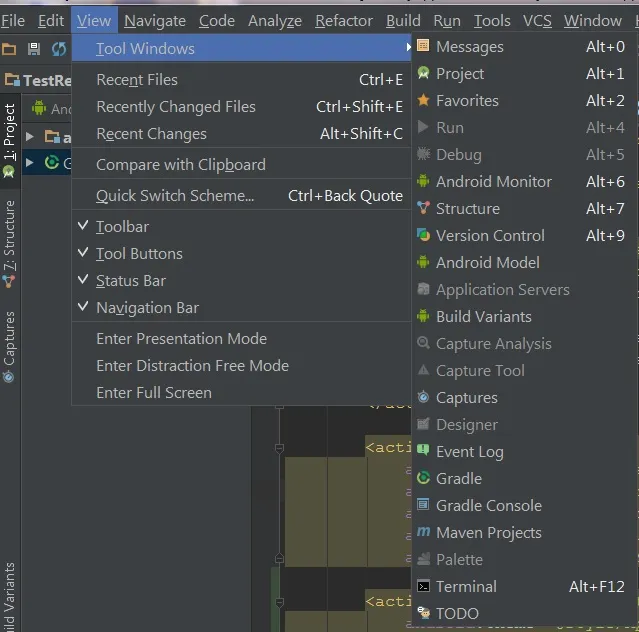Collapse the first activity code fold marker

pos(279,448)
